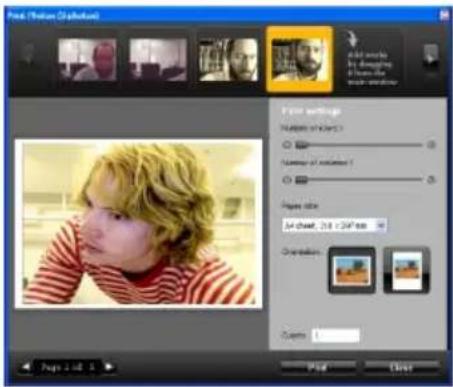Open the paper size dropdown
This screenshot has width=453, height=387.
tap(334, 225)
